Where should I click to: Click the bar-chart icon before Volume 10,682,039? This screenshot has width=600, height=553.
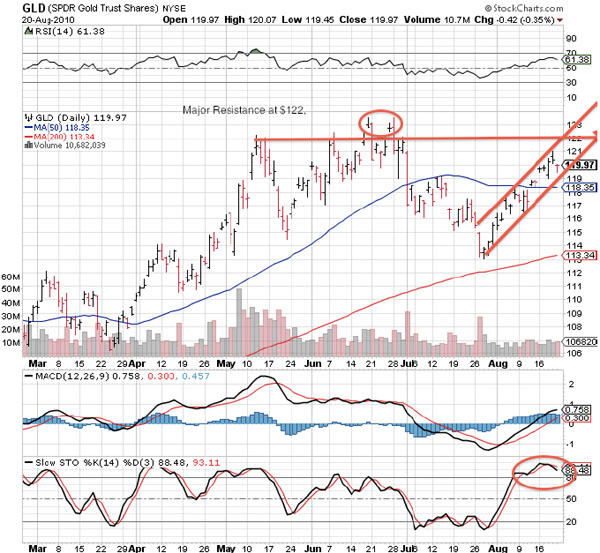28,145
